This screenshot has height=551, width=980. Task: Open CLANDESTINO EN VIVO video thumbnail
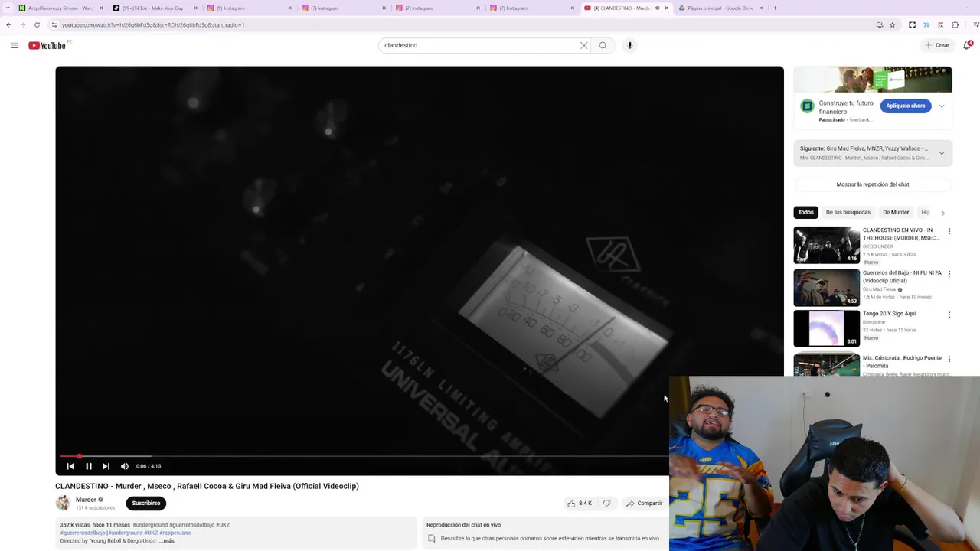[x=826, y=245]
